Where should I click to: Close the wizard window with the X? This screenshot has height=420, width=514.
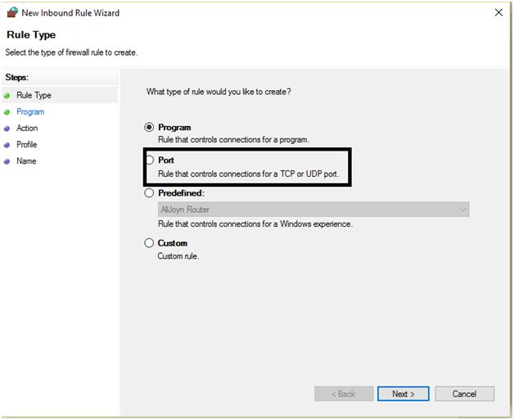[498, 13]
